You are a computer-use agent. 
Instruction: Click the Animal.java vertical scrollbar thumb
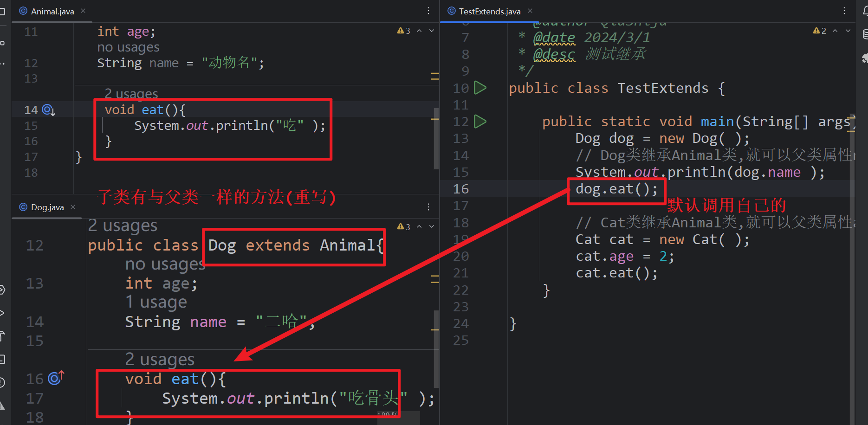point(436,138)
